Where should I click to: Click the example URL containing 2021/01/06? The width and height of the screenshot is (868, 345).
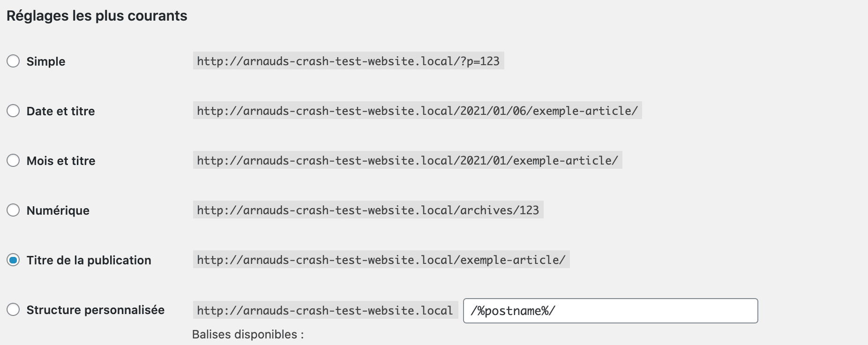[417, 111]
